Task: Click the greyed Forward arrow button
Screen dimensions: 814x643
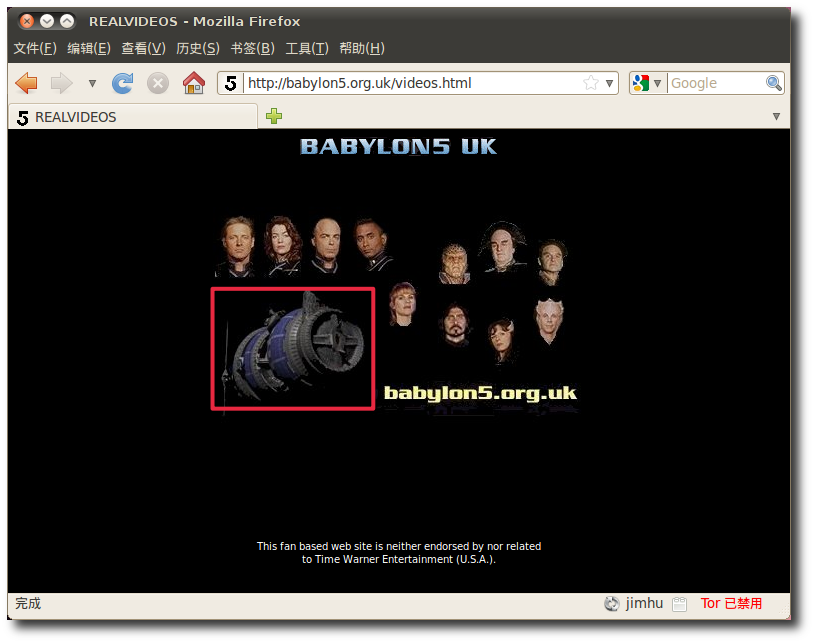Action: point(61,83)
